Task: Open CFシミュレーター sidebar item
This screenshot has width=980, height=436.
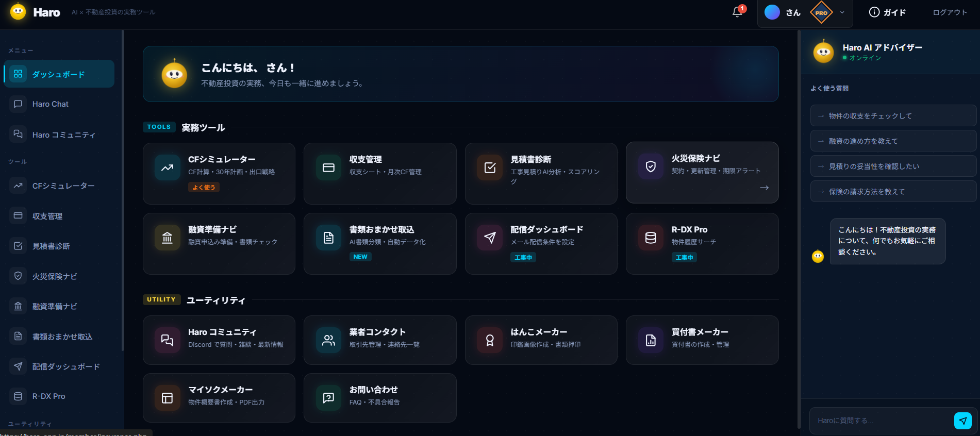Action: [x=59, y=186]
